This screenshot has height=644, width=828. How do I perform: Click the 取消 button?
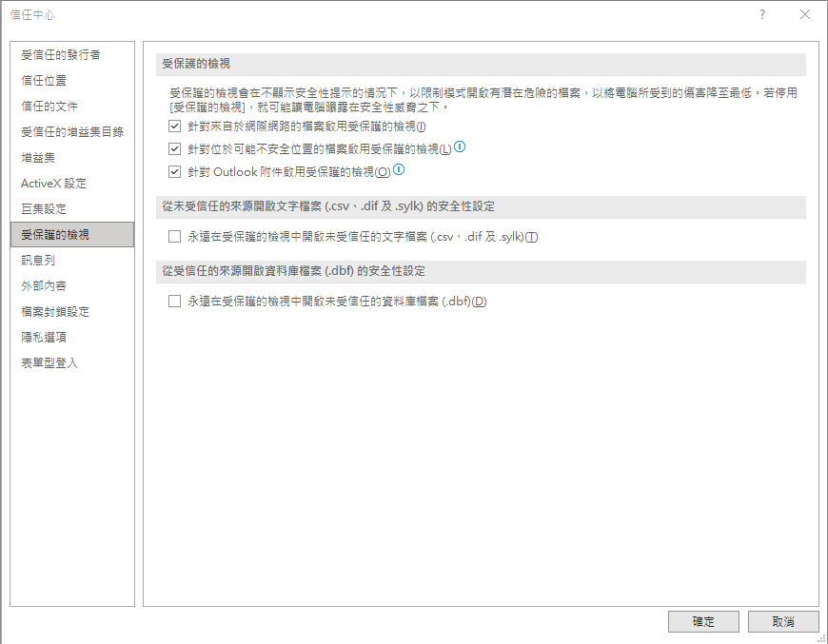point(783,622)
